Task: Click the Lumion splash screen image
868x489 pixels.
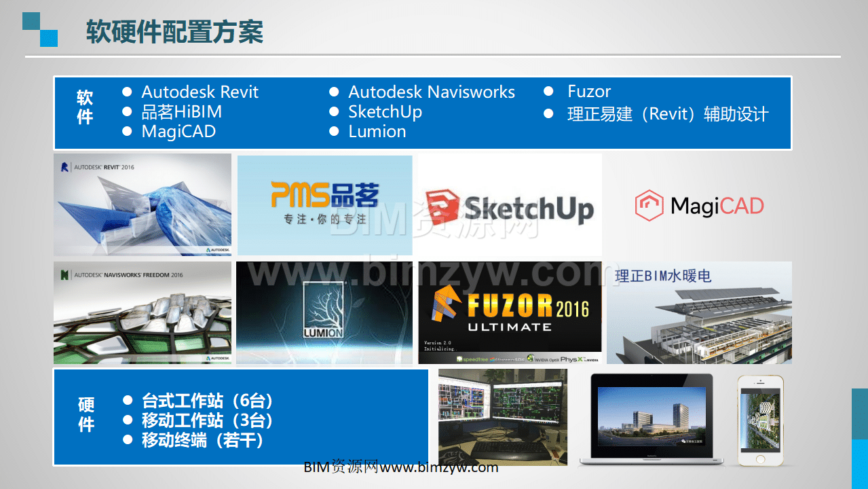Action: pyautogui.click(x=324, y=312)
